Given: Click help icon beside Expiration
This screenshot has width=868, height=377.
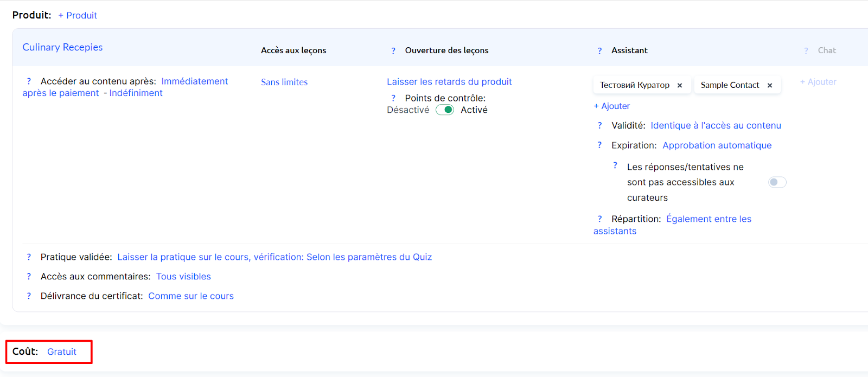Looking at the screenshot, I should tap(599, 145).
